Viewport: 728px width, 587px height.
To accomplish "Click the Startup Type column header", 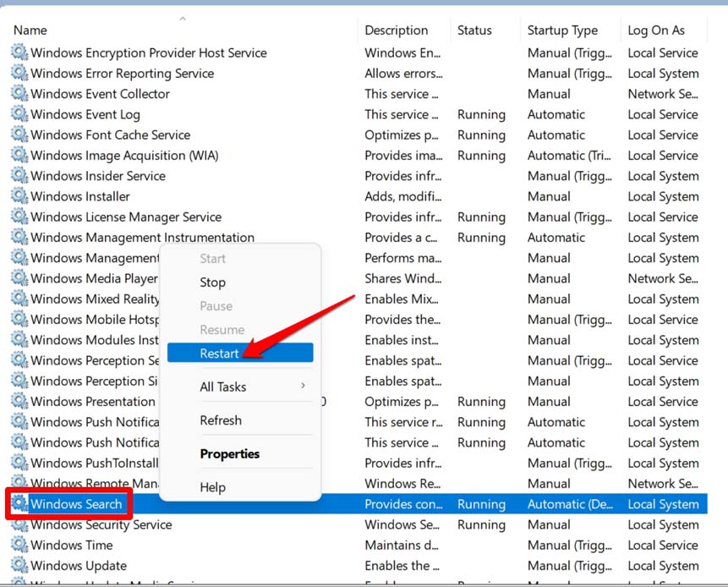I will [562, 30].
